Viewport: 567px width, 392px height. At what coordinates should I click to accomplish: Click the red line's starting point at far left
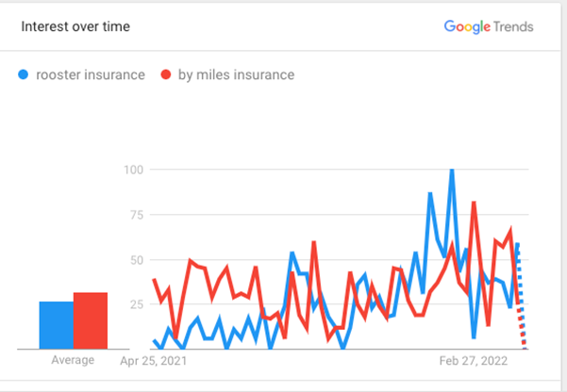[154, 280]
